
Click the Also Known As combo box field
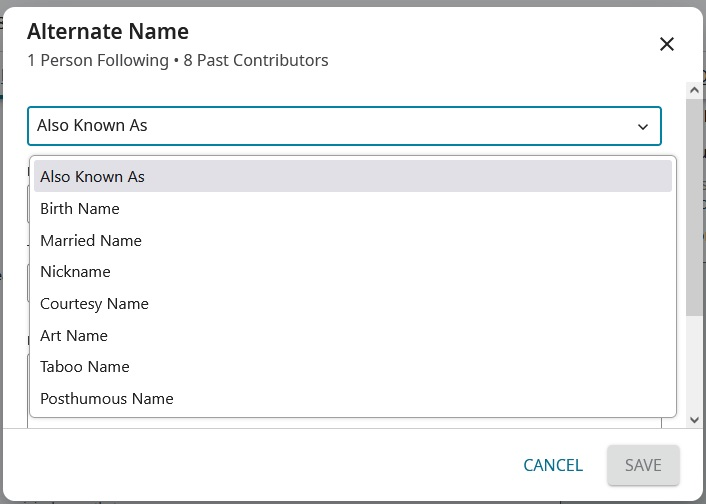(330, 126)
